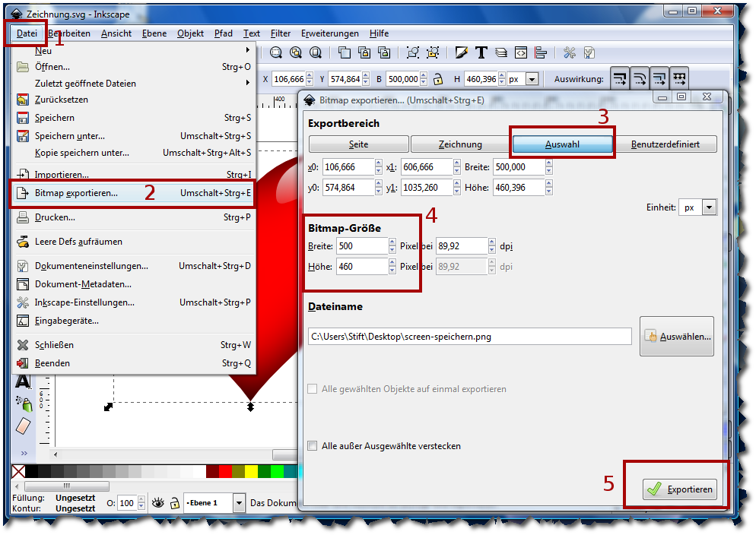Expand the Ebene 1 layer dropdown

click(x=240, y=502)
